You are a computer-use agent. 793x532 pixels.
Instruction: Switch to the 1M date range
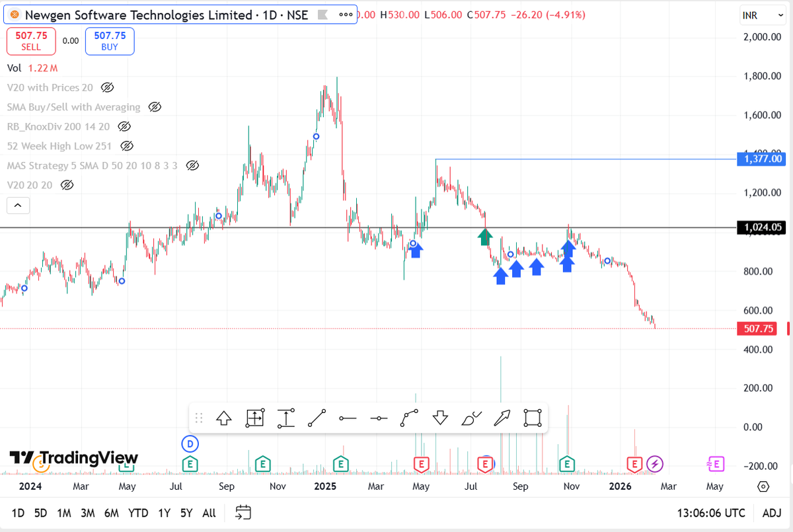(64, 513)
